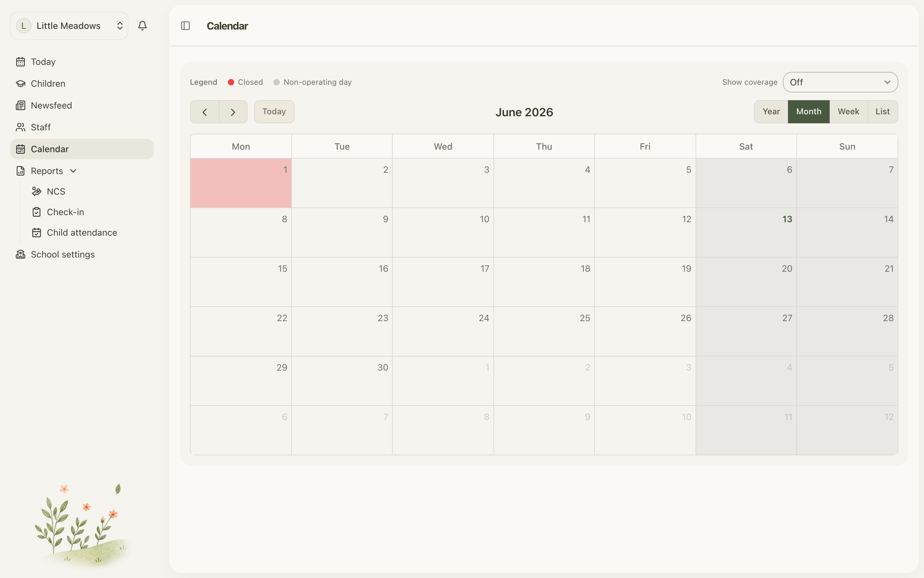Screen dimensions: 924x578
Task: Click the Fri column header
Action: tap(645, 146)
